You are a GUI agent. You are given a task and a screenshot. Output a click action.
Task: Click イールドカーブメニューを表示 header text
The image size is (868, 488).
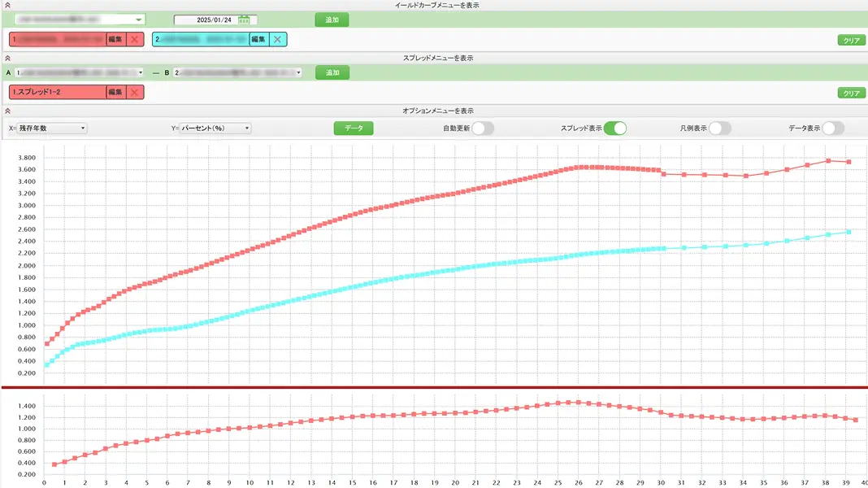(x=436, y=5)
